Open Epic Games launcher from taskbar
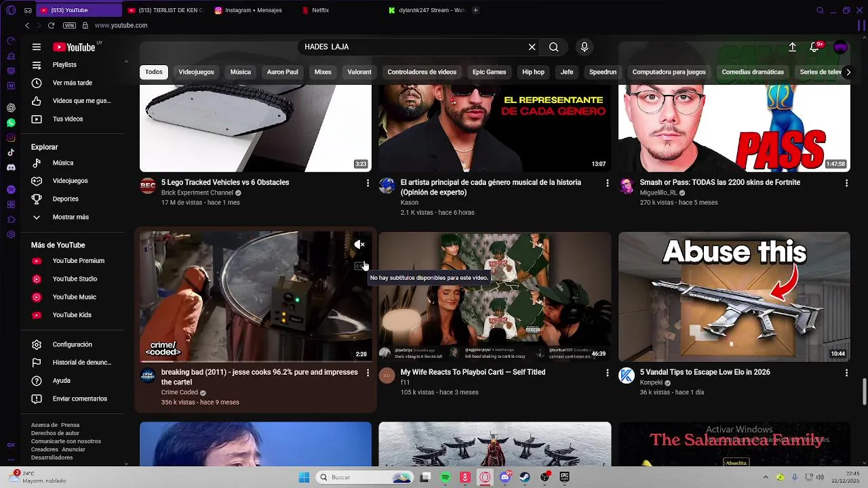This screenshot has width=868, height=488. pyautogui.click(x=564, y=477)
